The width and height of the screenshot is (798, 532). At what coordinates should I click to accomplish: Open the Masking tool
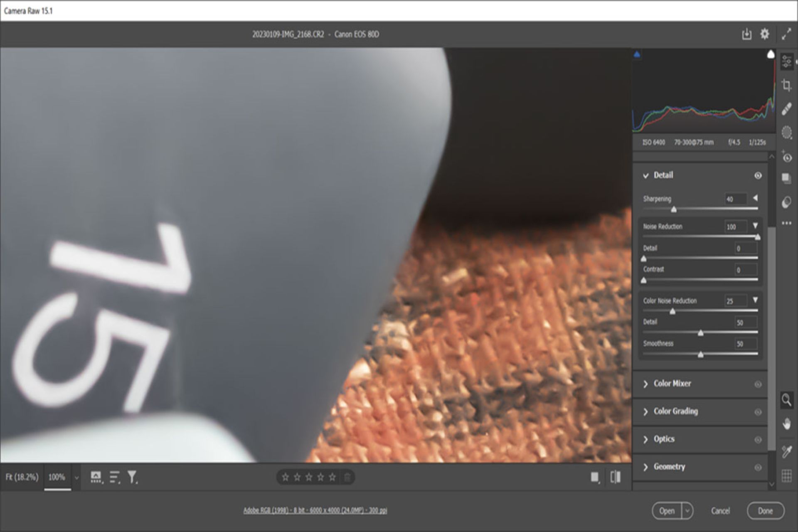(x=787, y=133)
